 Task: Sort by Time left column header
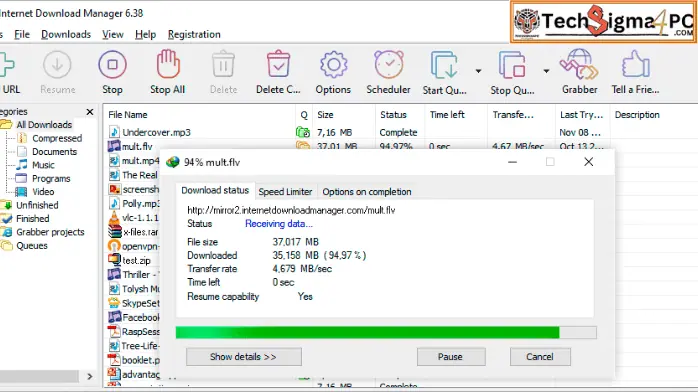(447, 115)
